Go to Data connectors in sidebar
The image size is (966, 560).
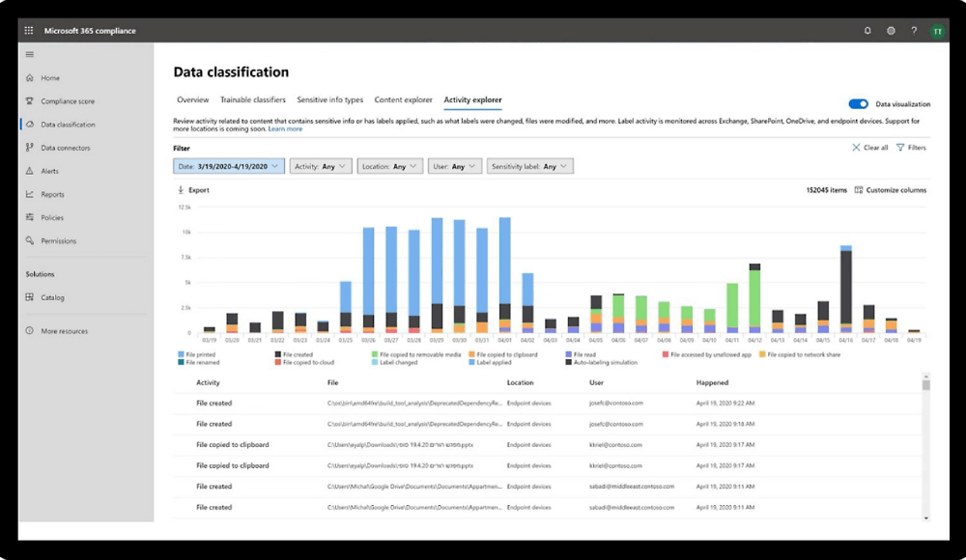pyautogui.click(x=65, y=148)
